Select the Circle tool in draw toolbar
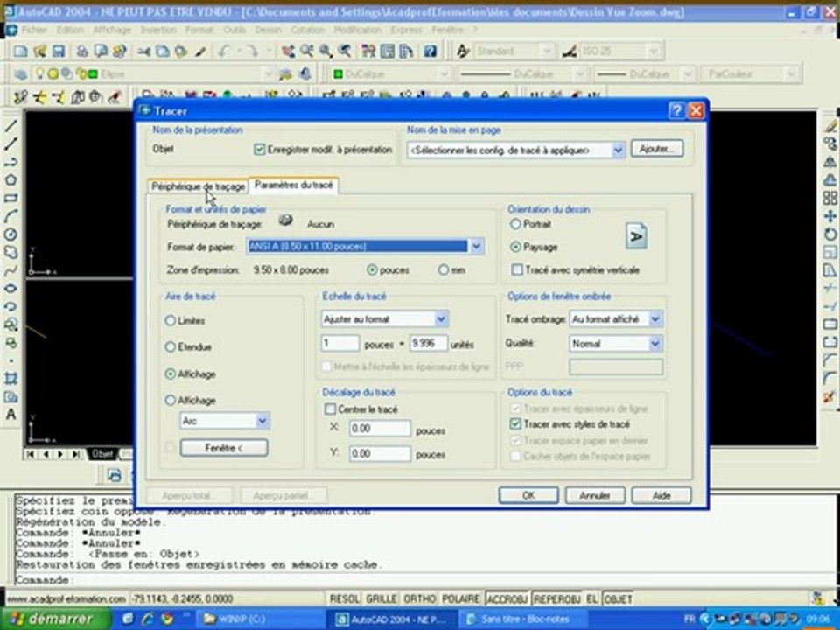 pos(10,234)
